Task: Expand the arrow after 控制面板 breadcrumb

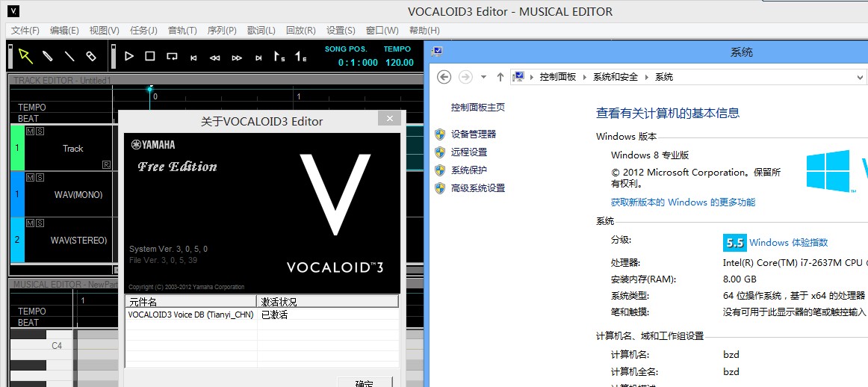Action: click(585, 77)
